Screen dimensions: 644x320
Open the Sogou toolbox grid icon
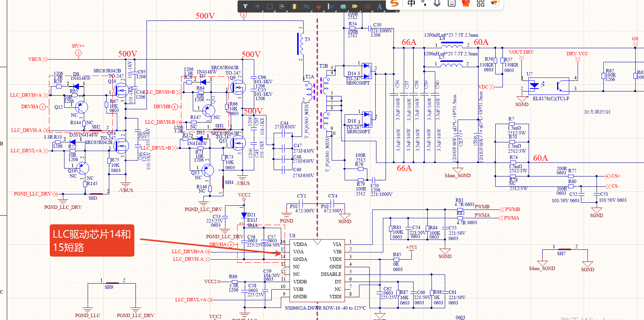(480, 3)
